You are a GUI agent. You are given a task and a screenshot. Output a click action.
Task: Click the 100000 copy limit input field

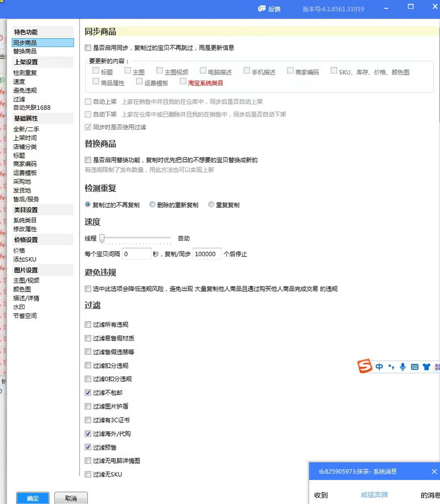(x=206, y=254)
